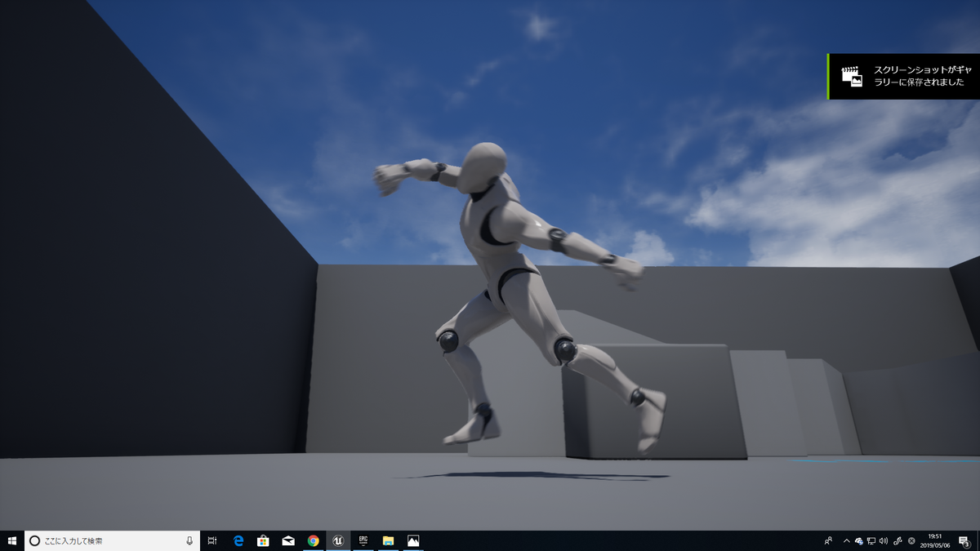The height and width of the screenshot is (551, 980).
Task: Open Action Center showing 3 notifications
Action: point(964,540)
